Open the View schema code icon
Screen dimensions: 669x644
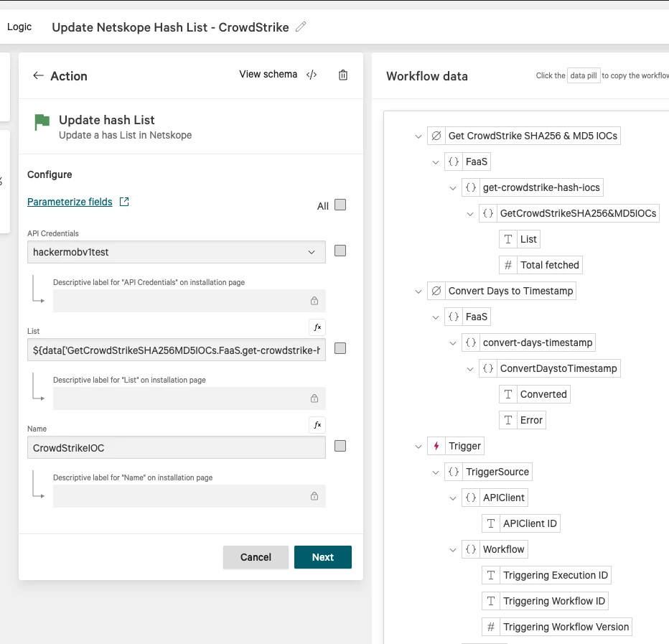pos(312,75)
